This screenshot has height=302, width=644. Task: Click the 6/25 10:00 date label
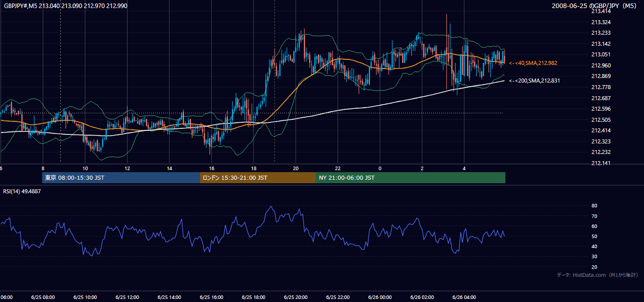tap(85, 297)
